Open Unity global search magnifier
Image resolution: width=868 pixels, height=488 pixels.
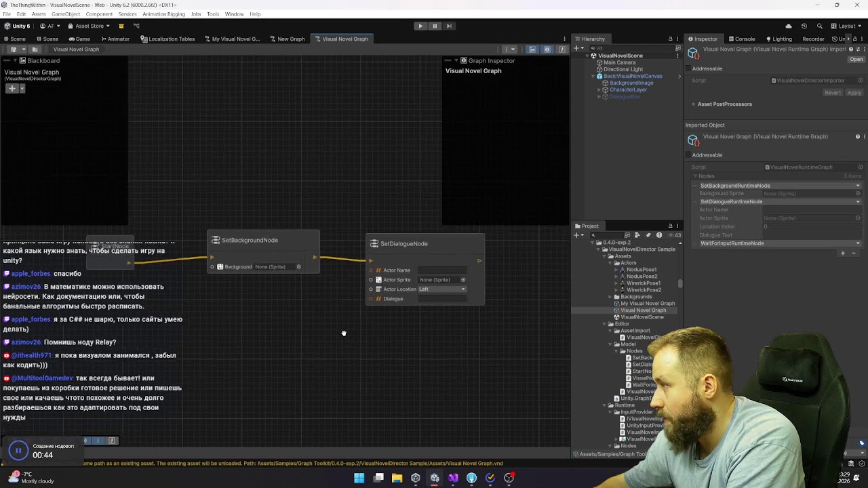(818, 26)
